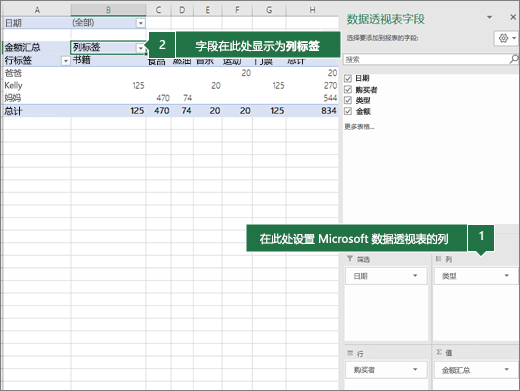Open the 列标签 dropdown arrow
The width and height of the screenshot is (520, 391).
click(x=141, y=48)
